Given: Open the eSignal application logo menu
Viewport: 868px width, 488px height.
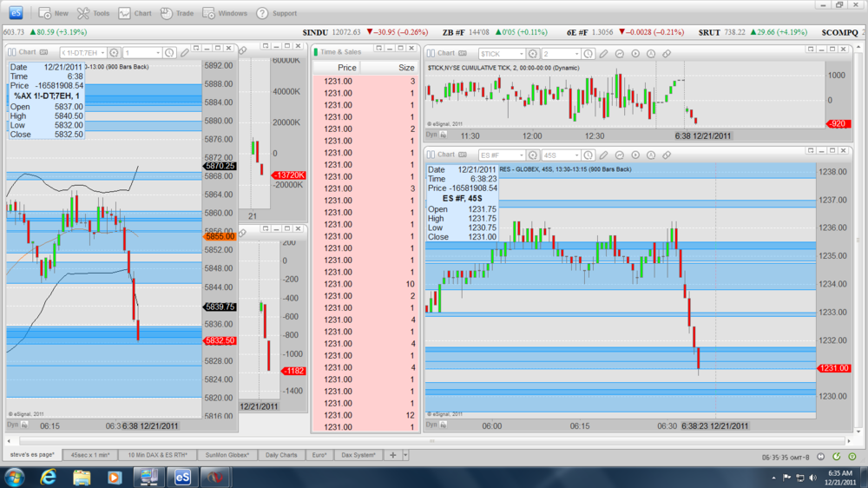Looking at the screenshot, I should coord(16,12).
